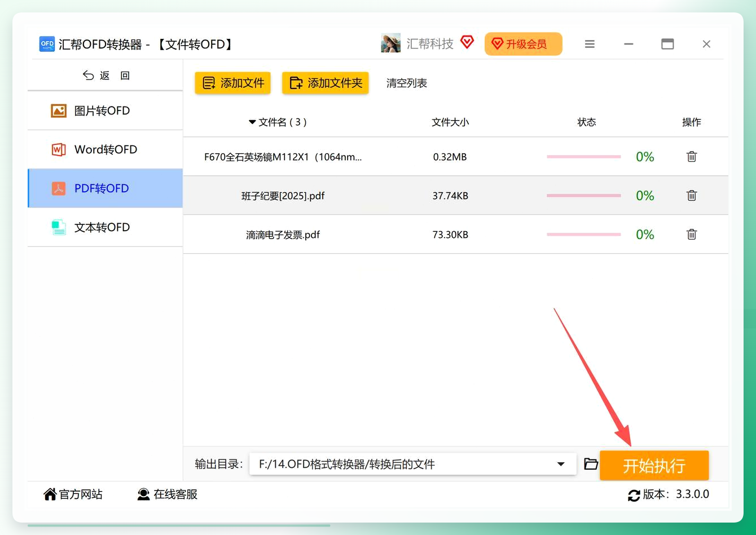The width and height of the screenshot is (756, 535).
Task: Click version number 3.3.0.0
Action: (x=693, y=494)
